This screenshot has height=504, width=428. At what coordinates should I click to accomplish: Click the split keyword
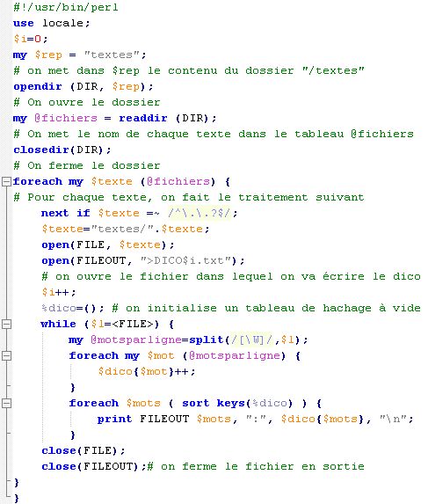coord(207,340)
